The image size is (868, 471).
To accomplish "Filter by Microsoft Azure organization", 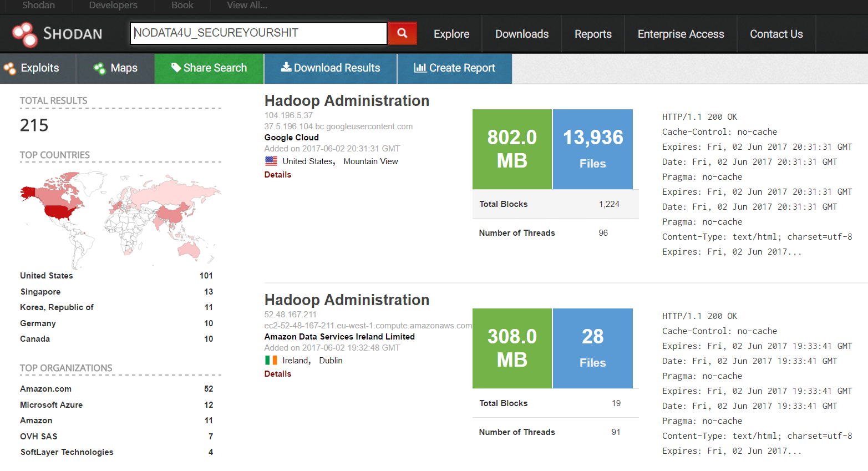I will click(x=51, y=405).
